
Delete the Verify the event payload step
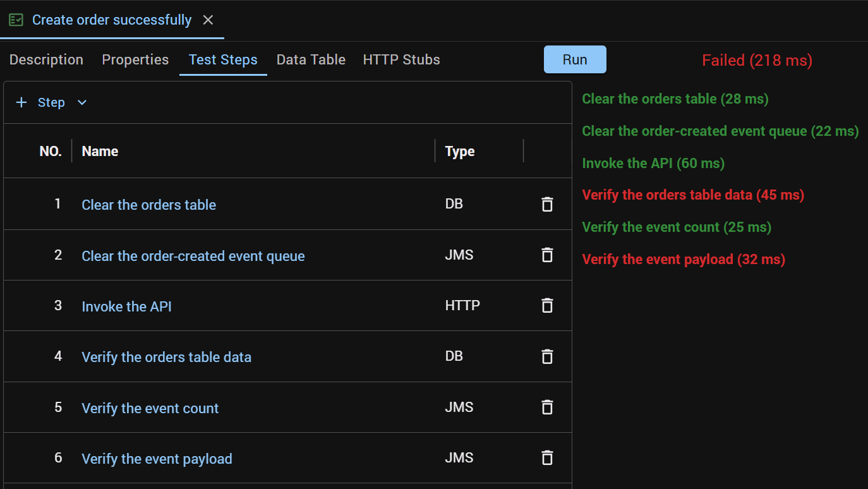pos(547,458)
